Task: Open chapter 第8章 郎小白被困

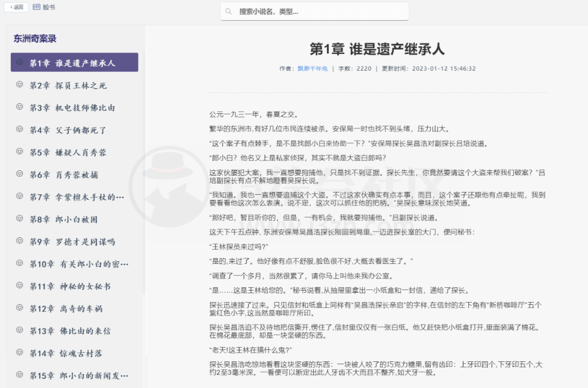Action: point(74,219)
